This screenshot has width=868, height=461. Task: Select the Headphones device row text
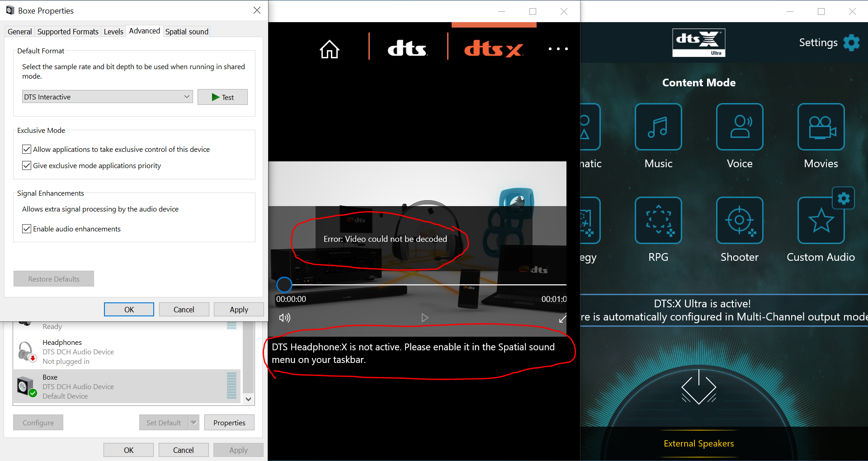coord(78,352)
